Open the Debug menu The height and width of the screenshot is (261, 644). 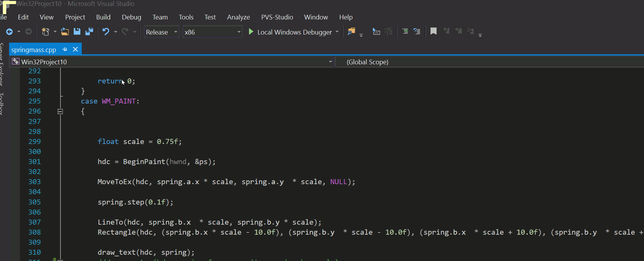(132, 17)
